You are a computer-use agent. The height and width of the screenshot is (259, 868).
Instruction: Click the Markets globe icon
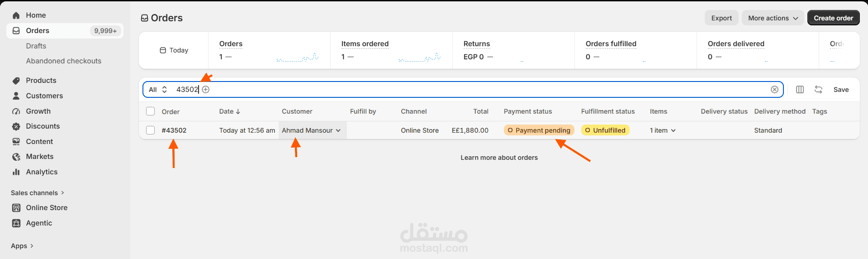pyautogui.click(x=16, y=157)
